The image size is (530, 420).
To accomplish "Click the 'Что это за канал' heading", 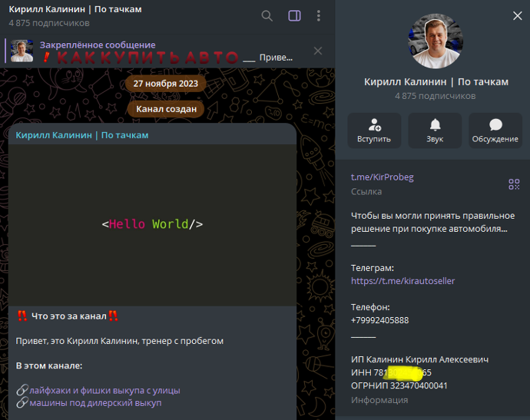I will coord(69,316).
